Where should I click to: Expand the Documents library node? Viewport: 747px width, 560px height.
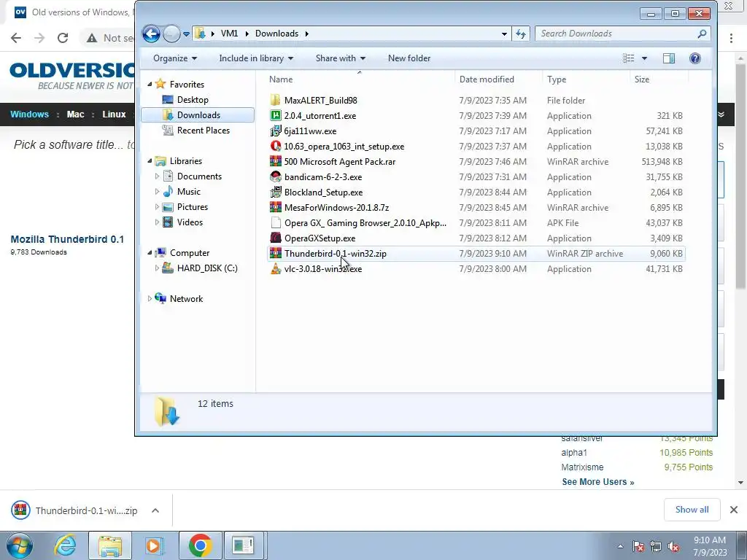(158, 176)
